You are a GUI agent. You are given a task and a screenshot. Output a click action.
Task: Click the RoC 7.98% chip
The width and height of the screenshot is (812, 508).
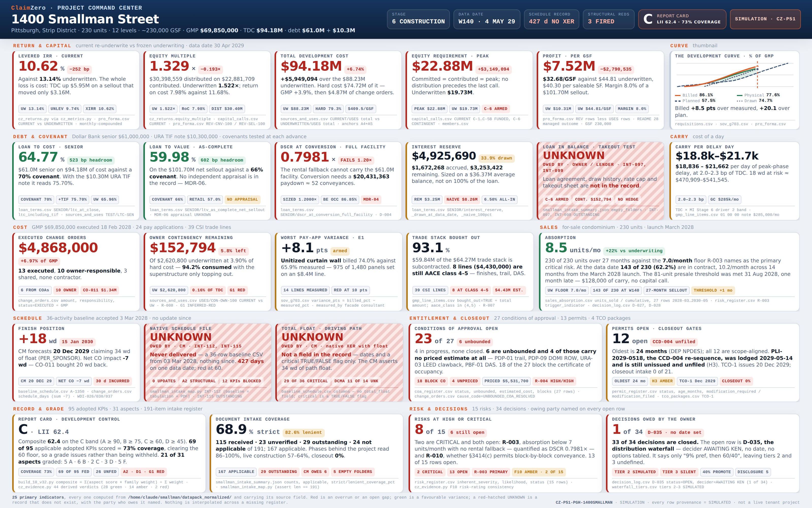[193, 109]
